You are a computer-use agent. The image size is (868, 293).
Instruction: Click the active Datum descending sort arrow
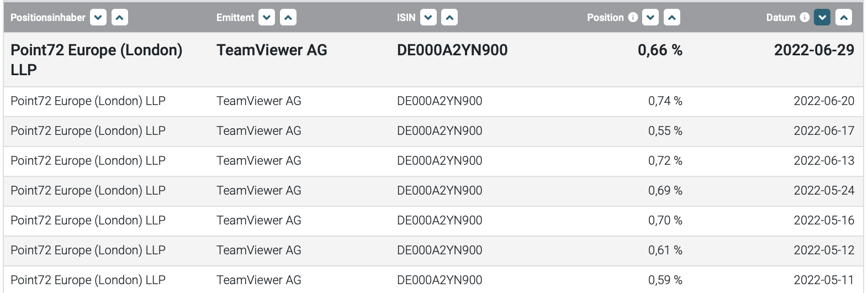[822, 18]
